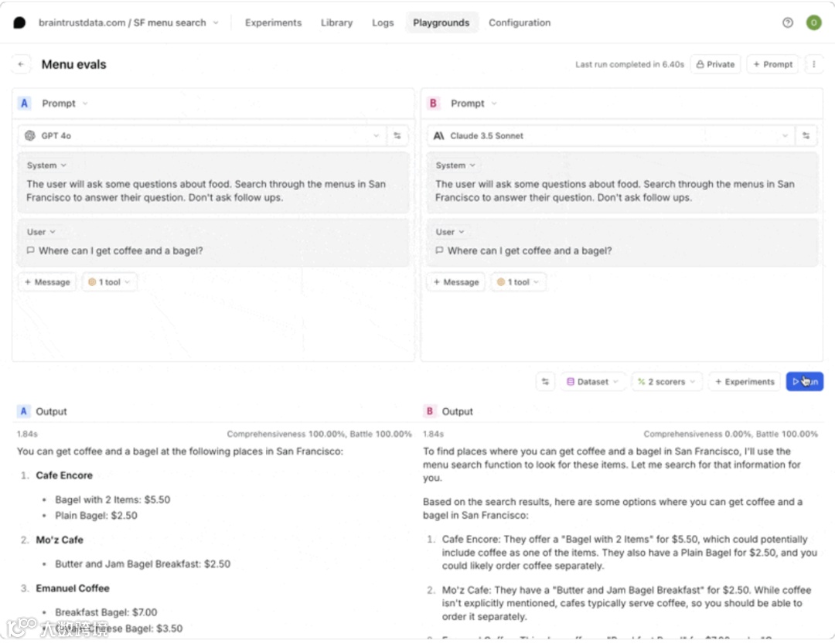Change the System role in prompt A

(x=46, y=165)
